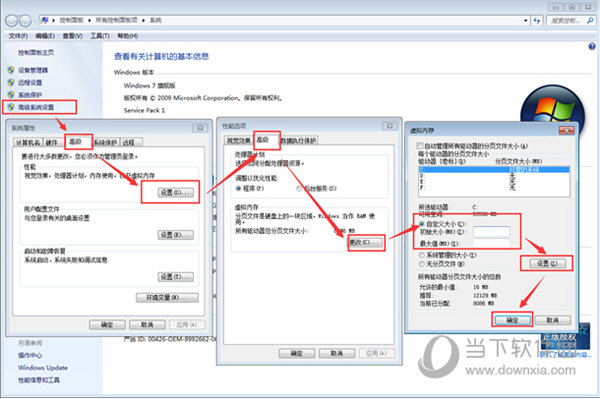The height and width of the screenshot is (399, 600).
Task: Click 取消 in 系统属性 dialog
Action: coord(147,324)
